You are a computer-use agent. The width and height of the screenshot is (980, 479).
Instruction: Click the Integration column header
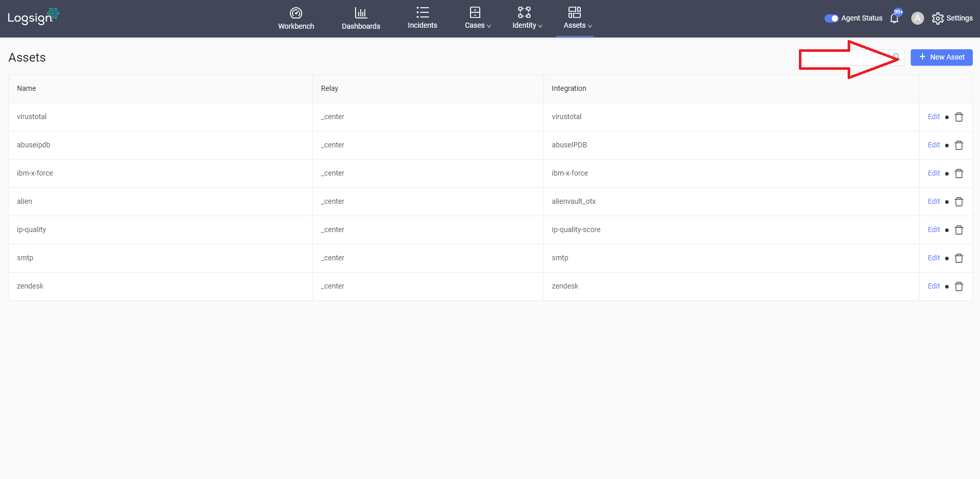(731, 89)
